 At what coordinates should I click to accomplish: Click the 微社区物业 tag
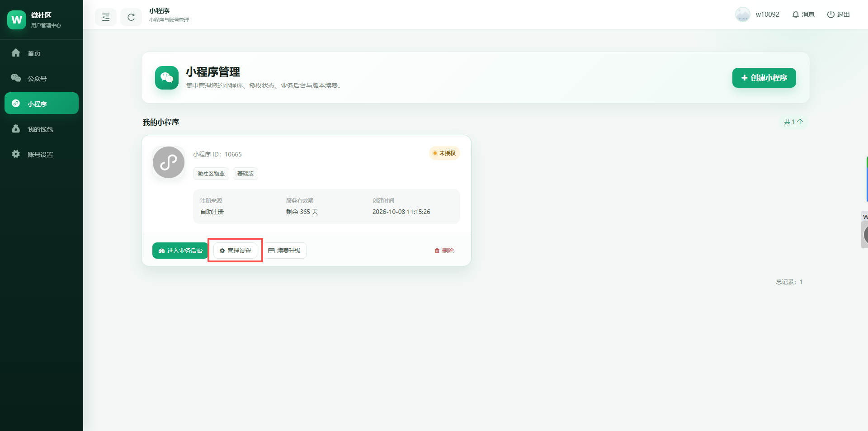click(x=211, y=174)
